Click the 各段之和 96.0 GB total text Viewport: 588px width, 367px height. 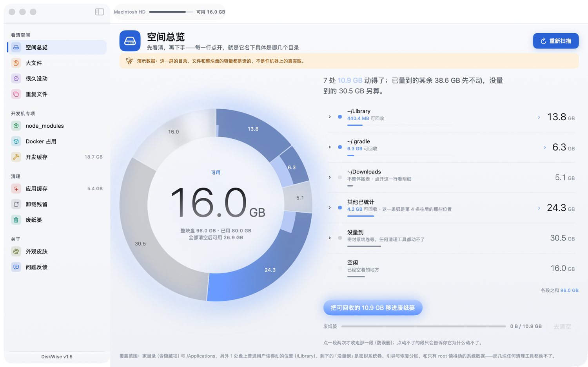pyautogui.click(x=560, y=290)
